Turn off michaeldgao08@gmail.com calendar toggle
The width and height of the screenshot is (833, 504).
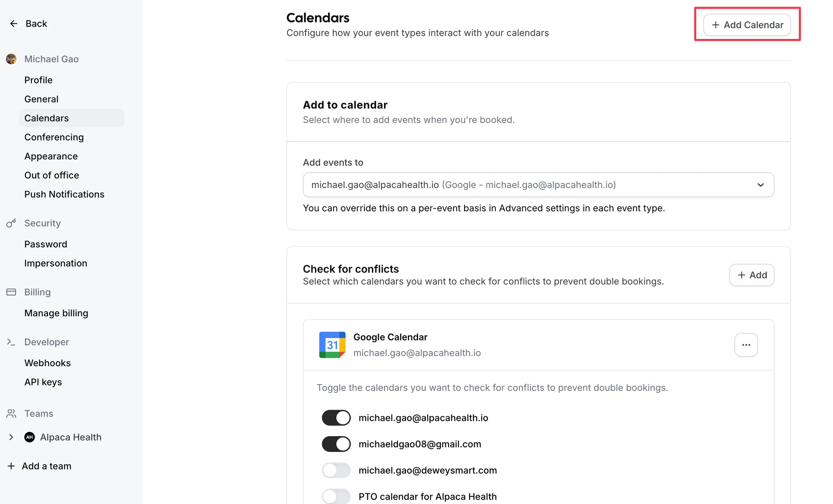[336, 444]
